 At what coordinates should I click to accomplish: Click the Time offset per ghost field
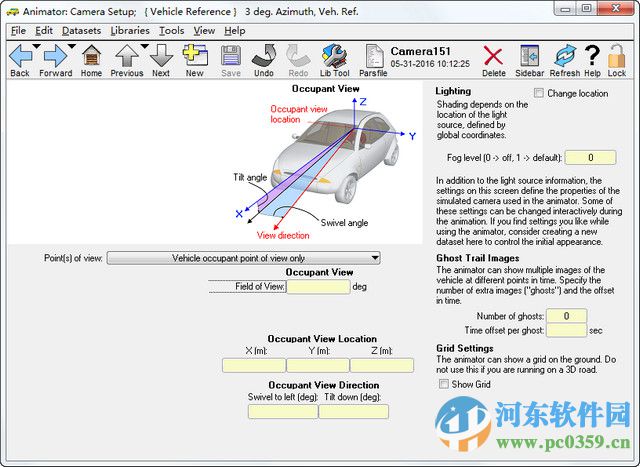[567, 330]
